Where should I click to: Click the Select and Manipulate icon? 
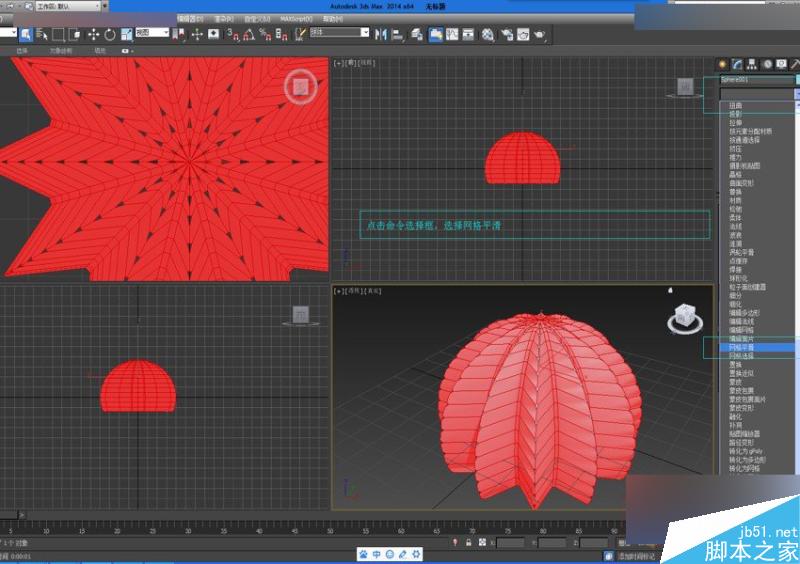coord(197,35)
